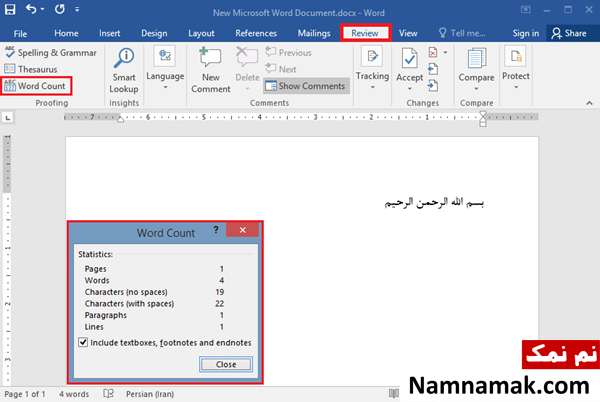Expand the Tracking dropdown

(x=372, y=69)
